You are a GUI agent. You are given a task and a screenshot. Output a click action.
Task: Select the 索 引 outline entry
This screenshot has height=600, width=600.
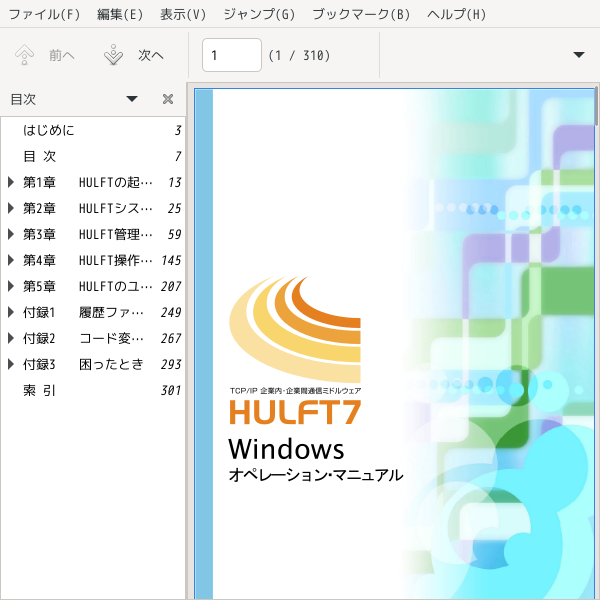pos(39,390)
